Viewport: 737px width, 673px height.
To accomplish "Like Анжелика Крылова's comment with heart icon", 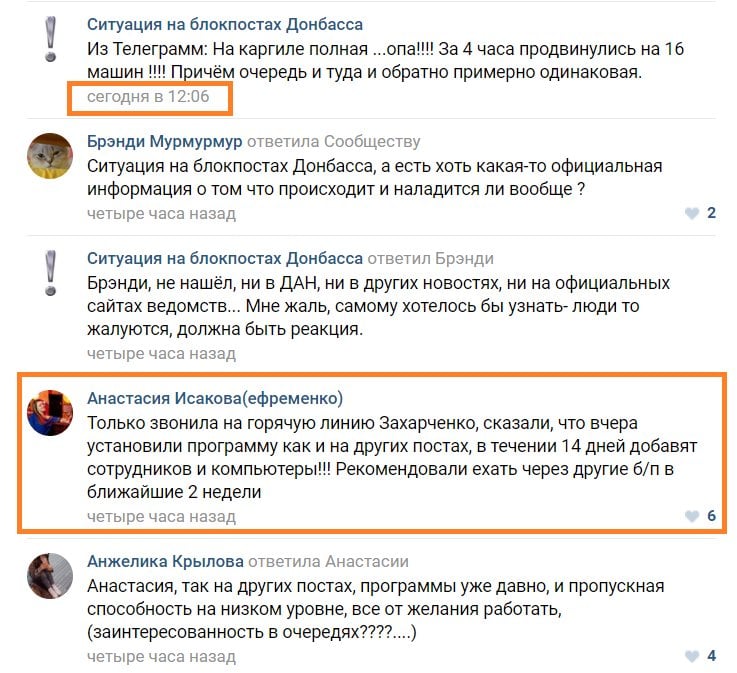I will (x=692, y=656).
